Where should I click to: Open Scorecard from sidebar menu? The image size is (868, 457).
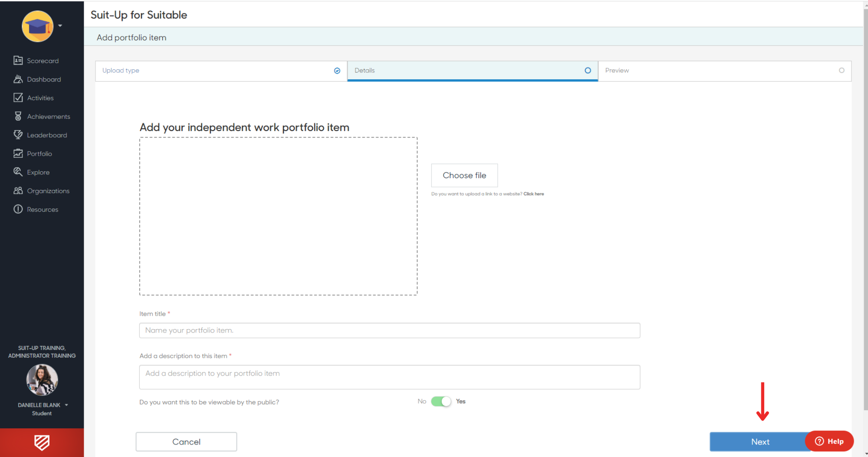pos(42,61)
